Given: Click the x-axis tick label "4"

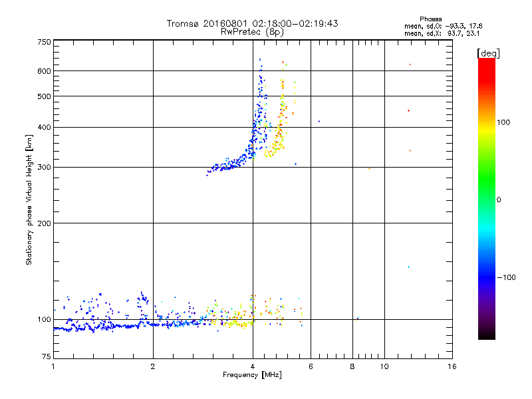Looking at the screenshot, I should point(253,366).
